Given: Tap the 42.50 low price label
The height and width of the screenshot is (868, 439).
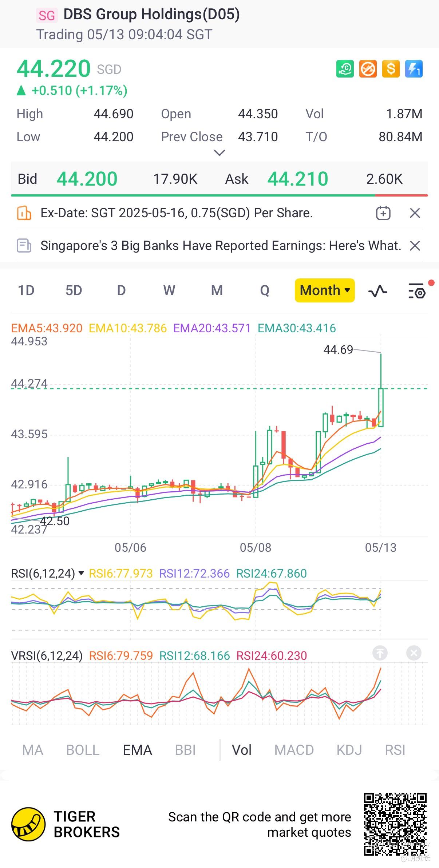Looking at the screenshot, I should tap(54, 521).
